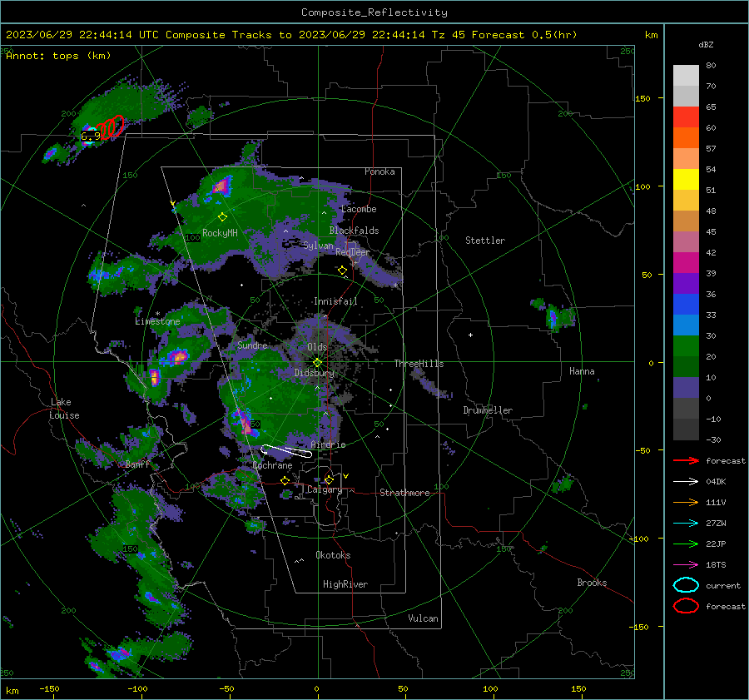Click the magenta 39 dBZ color swatch
The height and width of the screenshot is (700, 749).
[686, 263]
